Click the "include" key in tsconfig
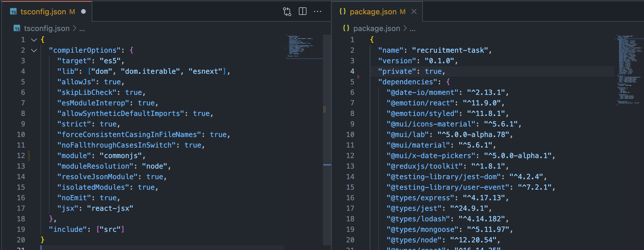 click(68, 230)
